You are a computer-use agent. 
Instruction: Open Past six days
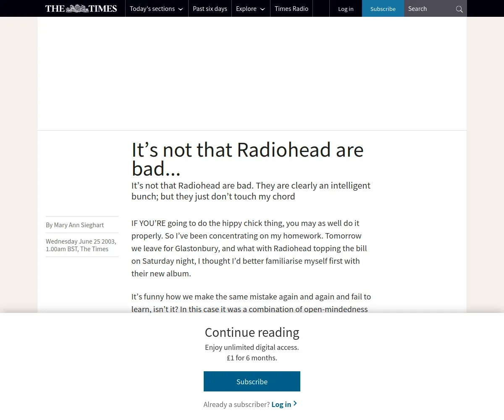pos(210,8)
